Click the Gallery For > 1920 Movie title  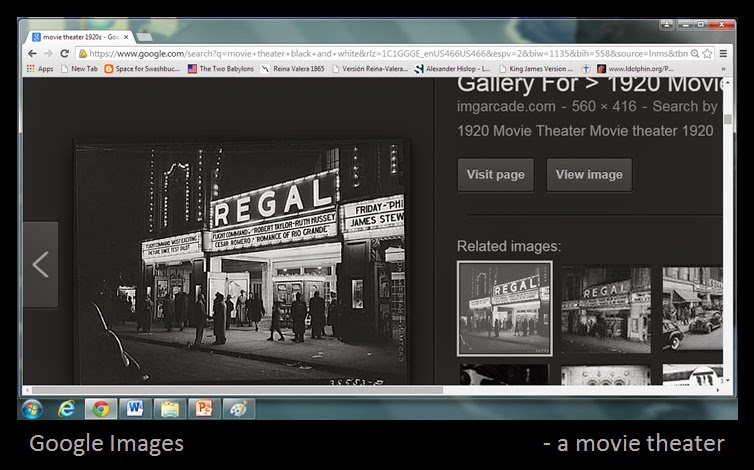591,85
